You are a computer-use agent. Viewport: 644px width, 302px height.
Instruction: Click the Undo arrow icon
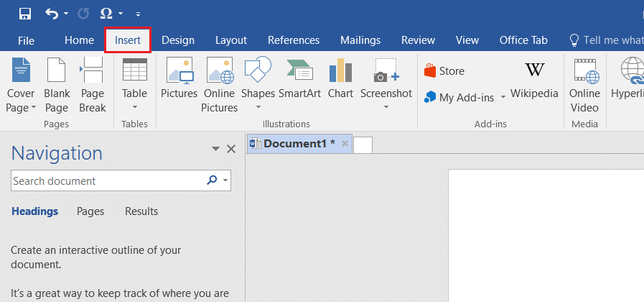tap(52, 13)
